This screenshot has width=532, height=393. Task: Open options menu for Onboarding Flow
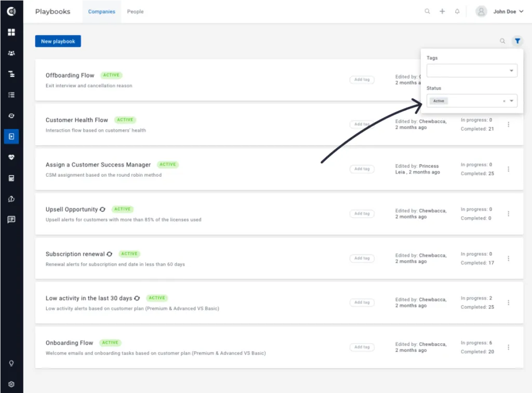(508, 347)
